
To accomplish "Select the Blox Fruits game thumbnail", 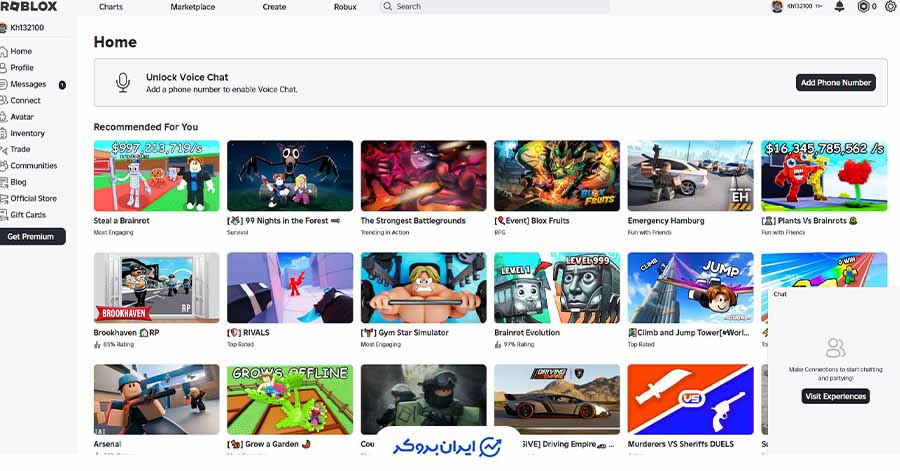I will [x=557, y=175].
